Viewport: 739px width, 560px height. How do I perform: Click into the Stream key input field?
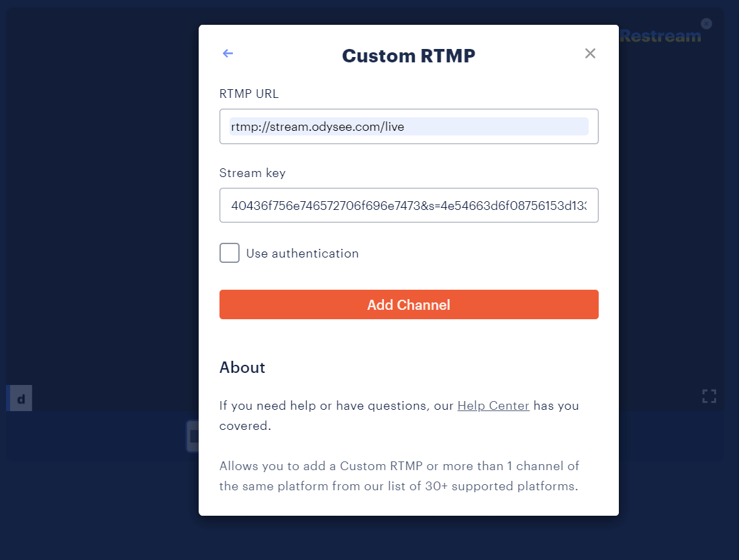(408, 205)
